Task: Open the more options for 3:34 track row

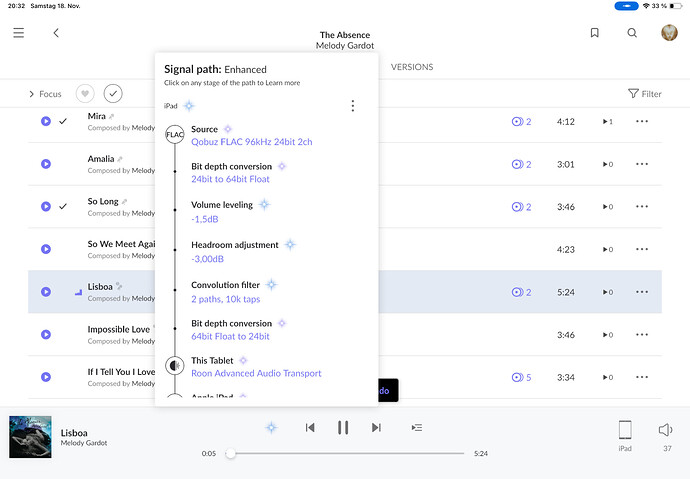Action: click(x=642, y=377)
